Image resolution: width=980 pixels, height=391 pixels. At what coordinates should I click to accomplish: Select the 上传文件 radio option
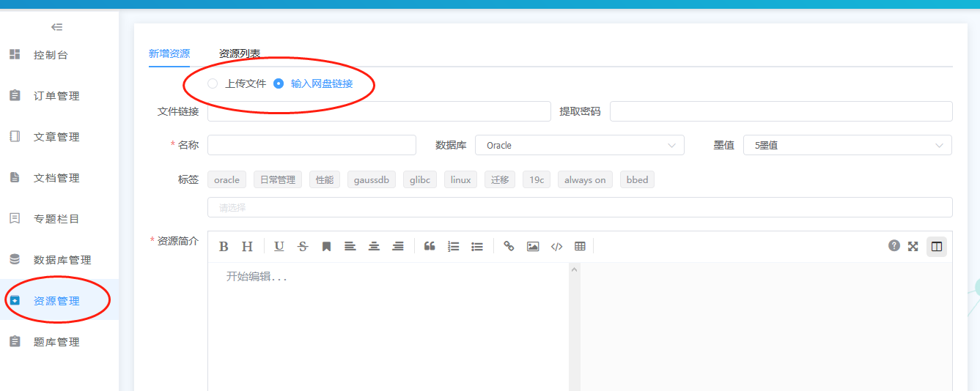(x=213, y=83)
